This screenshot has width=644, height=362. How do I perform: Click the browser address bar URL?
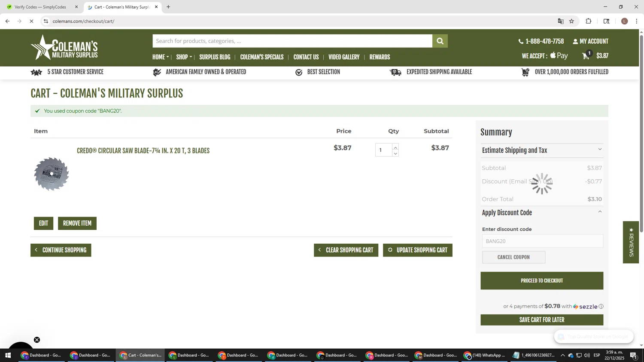tap(84, 21)
